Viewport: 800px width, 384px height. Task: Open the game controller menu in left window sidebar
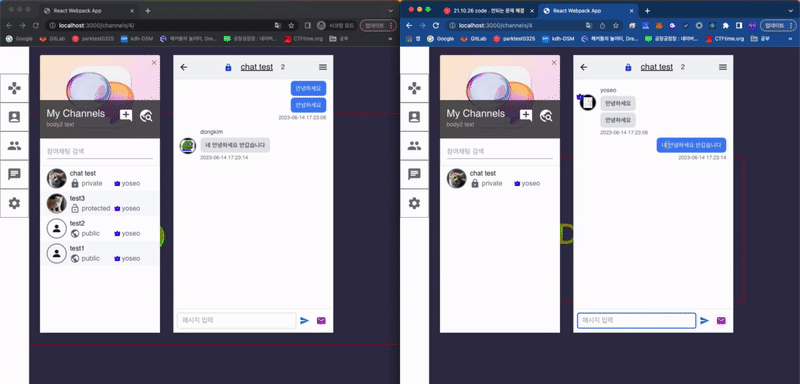pos(14,88)
